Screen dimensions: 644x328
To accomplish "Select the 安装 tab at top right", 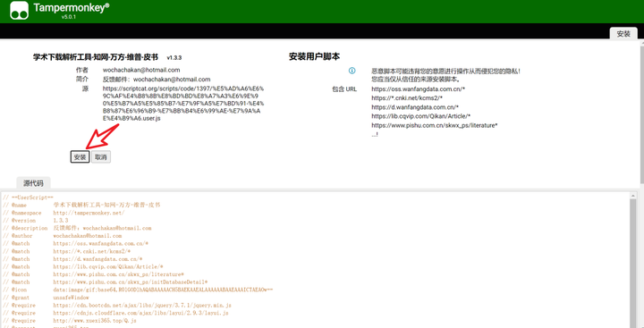I will click(623, 34).
